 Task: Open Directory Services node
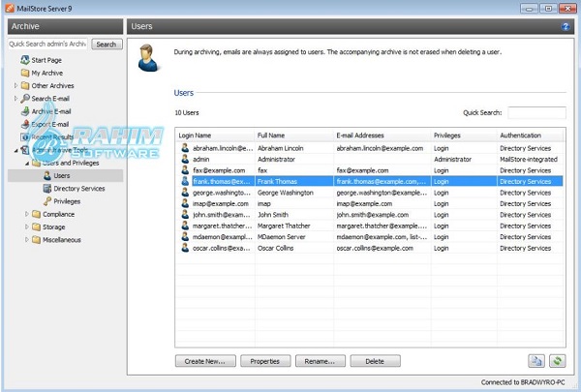tap(78, 189)
